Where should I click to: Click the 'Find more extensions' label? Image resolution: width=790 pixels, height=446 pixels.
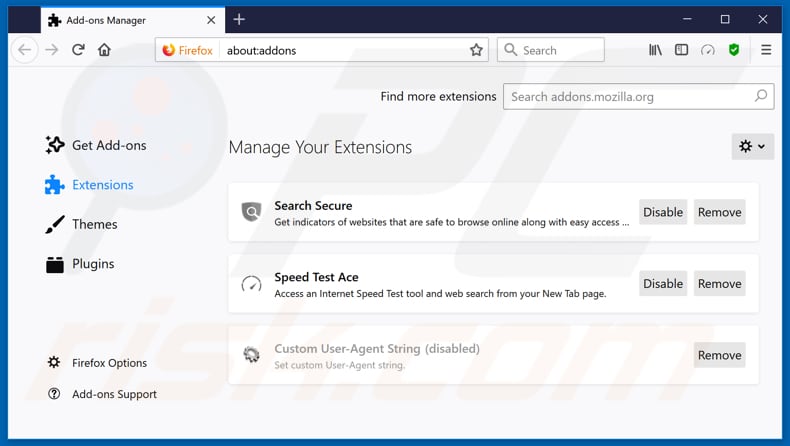click(438, 96)
